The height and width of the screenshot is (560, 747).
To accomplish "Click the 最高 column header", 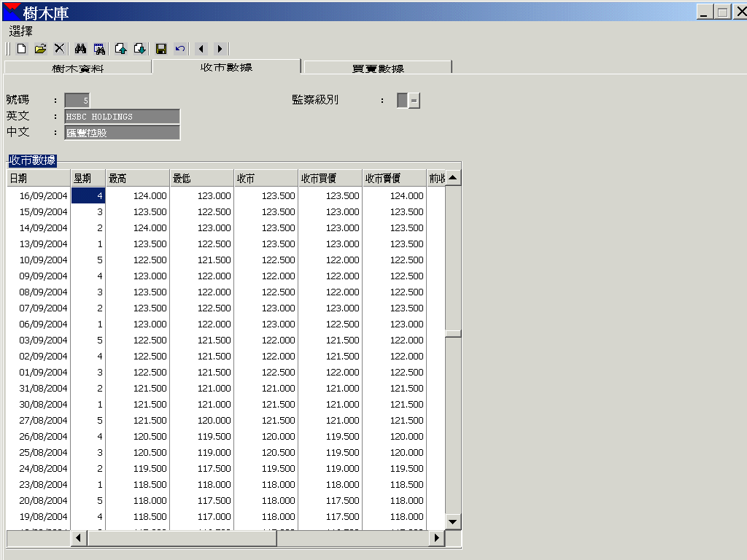I will pyautogui.click(x=138, y=178).
